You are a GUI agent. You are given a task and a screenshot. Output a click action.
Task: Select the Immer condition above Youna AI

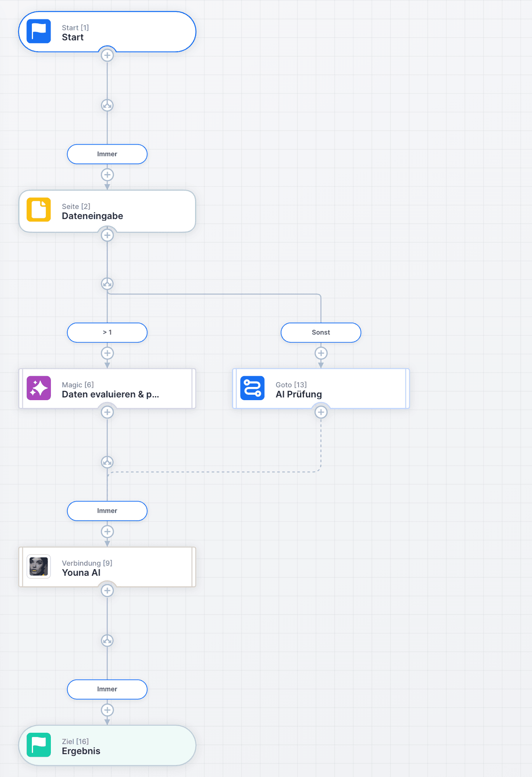click(x=107, y=511)
